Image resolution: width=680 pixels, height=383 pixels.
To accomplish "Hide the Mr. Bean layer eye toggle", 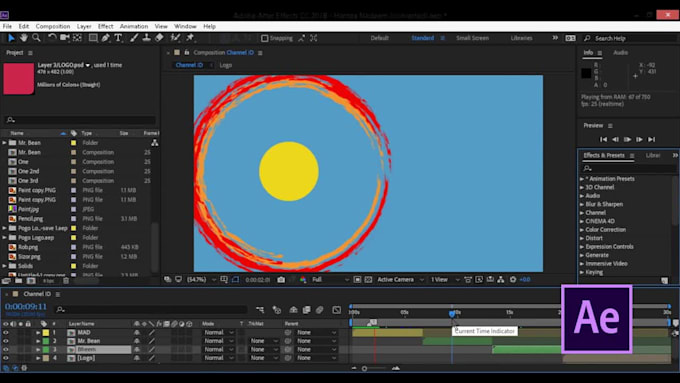I will coord(6,341).
